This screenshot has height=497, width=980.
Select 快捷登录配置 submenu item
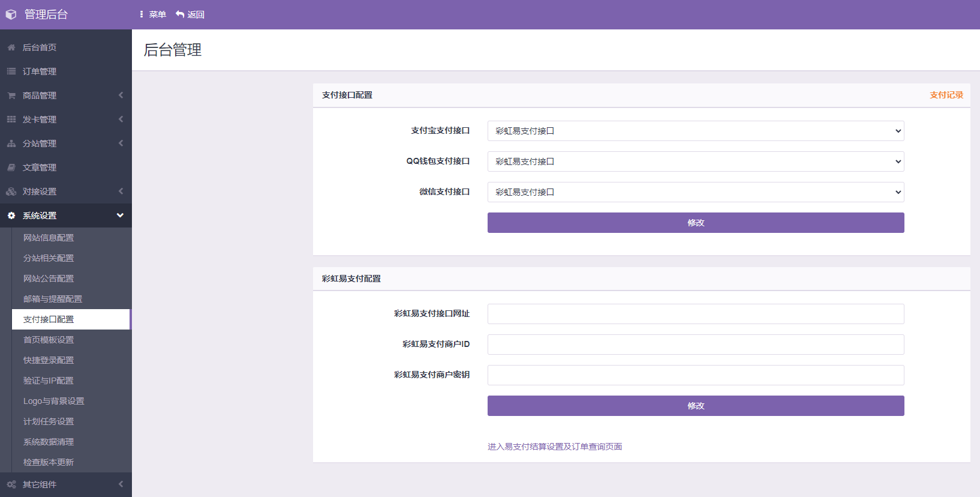tap(71, 360)
